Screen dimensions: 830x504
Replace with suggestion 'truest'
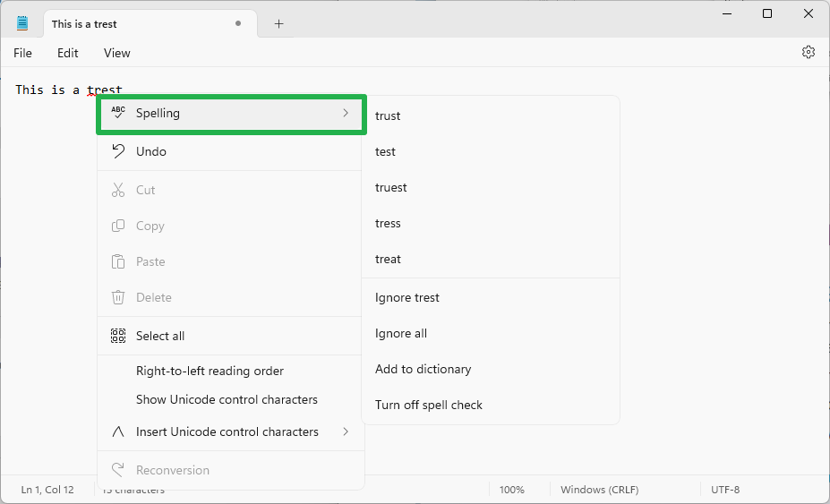pos(490,187)
